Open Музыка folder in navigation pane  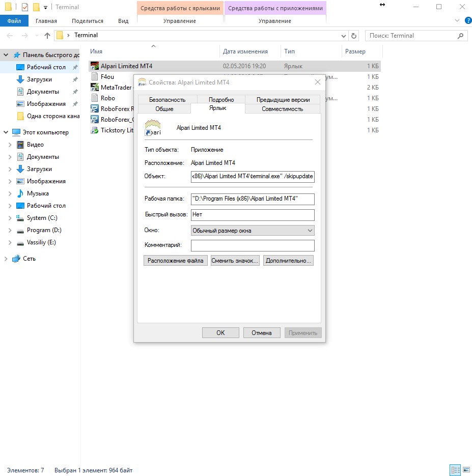[38, 193]
